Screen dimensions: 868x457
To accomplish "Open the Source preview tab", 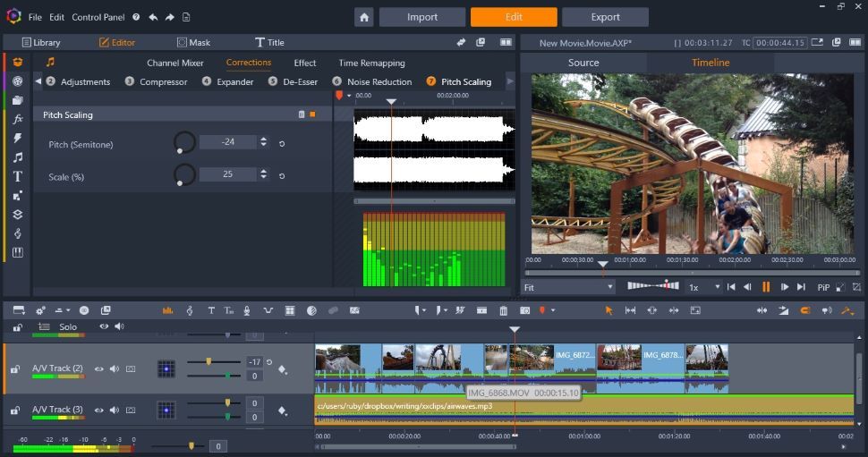I will [x=583, y=63].
